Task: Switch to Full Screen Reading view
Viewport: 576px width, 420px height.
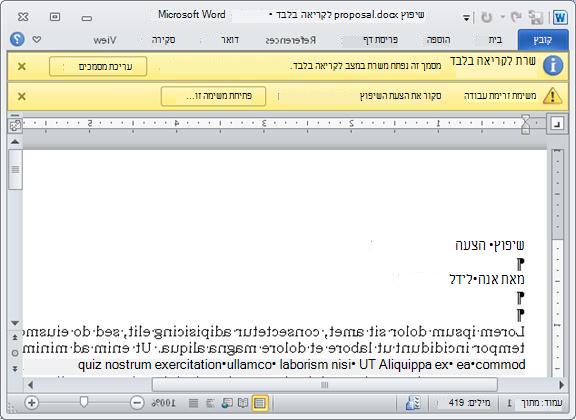Action: (243, 403)
